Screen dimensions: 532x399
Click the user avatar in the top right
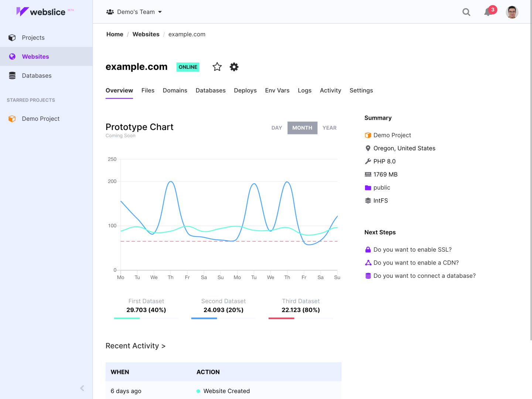click(512, 12)
